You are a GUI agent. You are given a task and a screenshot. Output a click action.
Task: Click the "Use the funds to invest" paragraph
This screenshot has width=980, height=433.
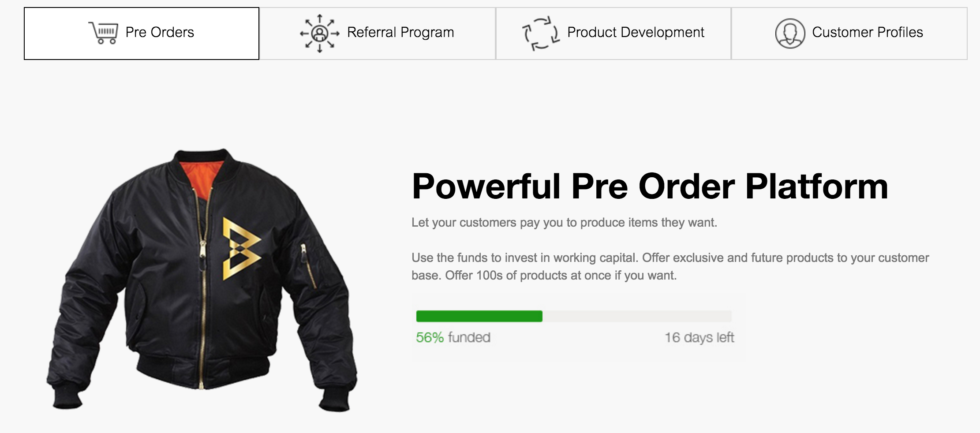click(670, 266)
